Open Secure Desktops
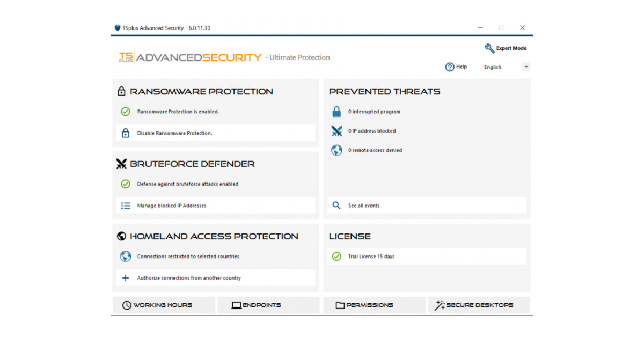 tap(479, 305)
